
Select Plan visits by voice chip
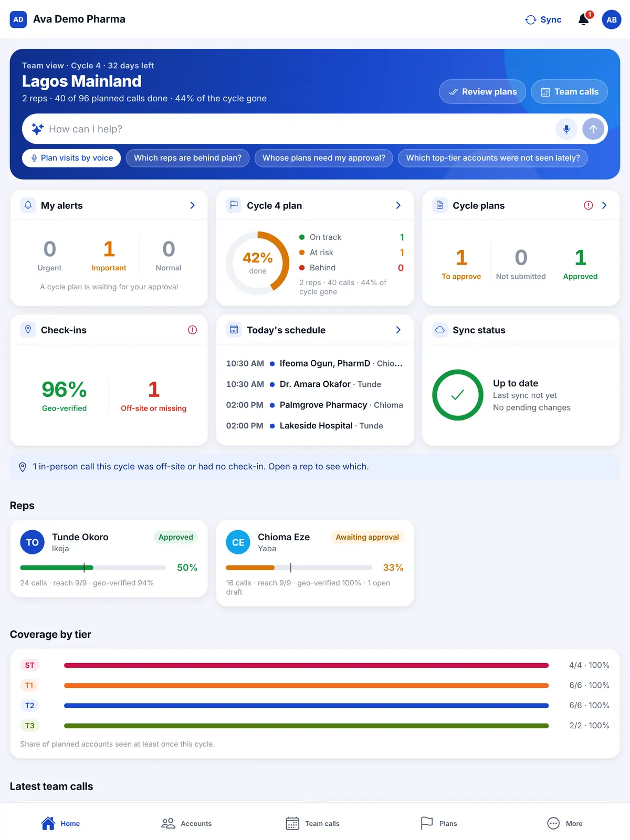(71, 158)
